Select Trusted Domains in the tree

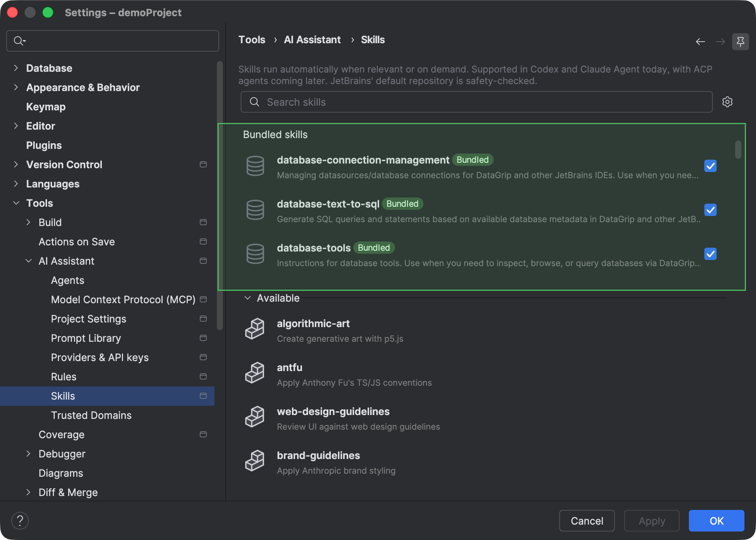[91, 415]
